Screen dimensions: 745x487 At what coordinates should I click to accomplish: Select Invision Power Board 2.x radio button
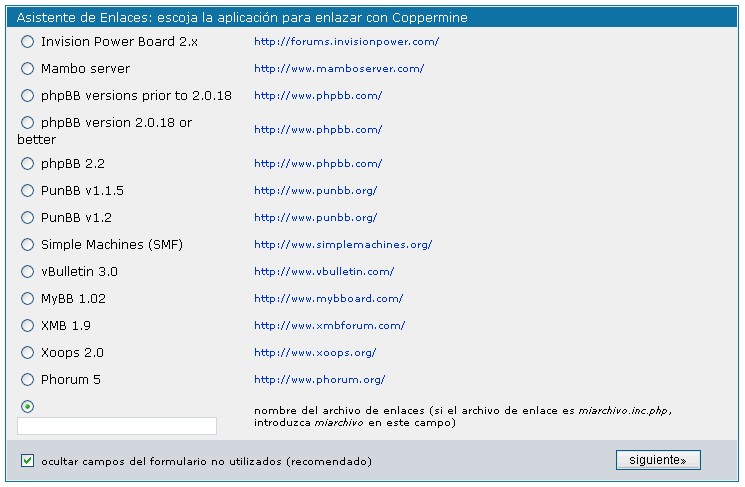28,42
